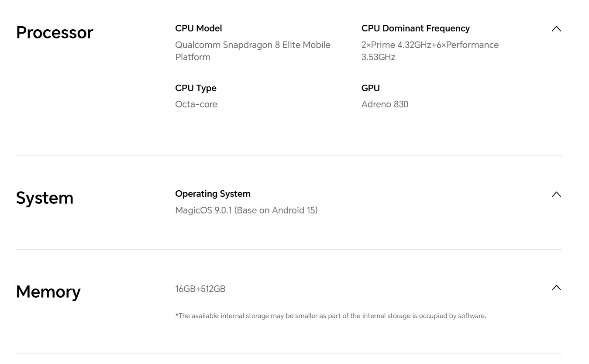Click the Memory section heading
The image size is (589, 364).
pos(48,292)
